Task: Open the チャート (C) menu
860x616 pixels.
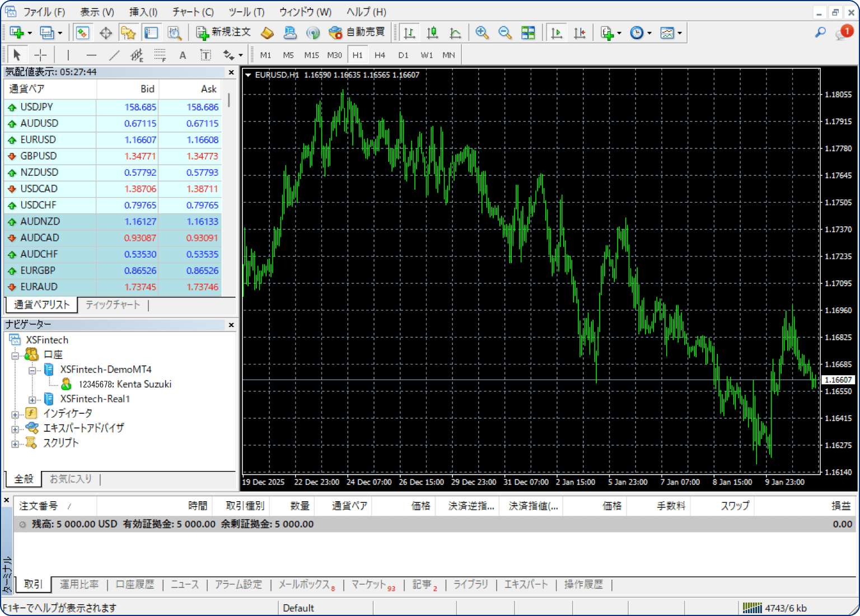Action: click(x=193, y=12)
